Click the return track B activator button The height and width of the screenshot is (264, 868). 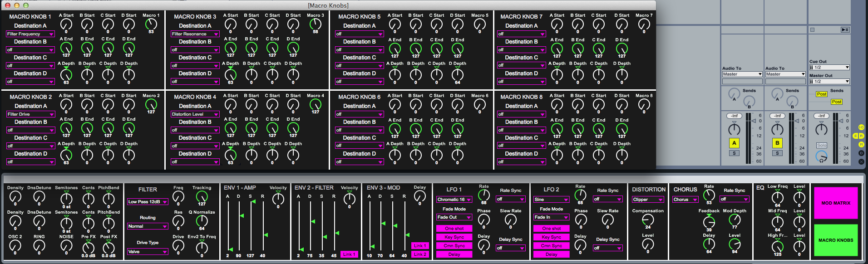[777, 143]
